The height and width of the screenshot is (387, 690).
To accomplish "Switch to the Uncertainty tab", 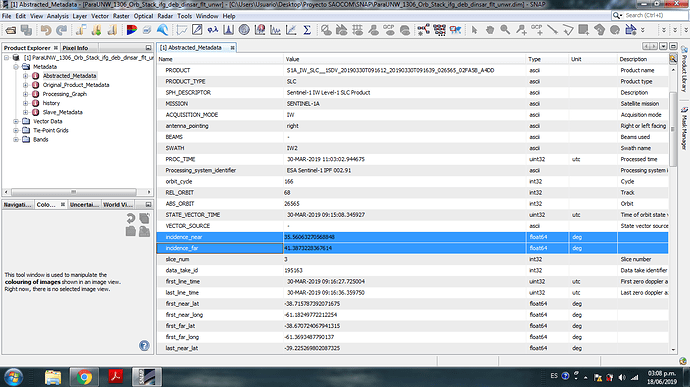I will click(x=84, y=205).
